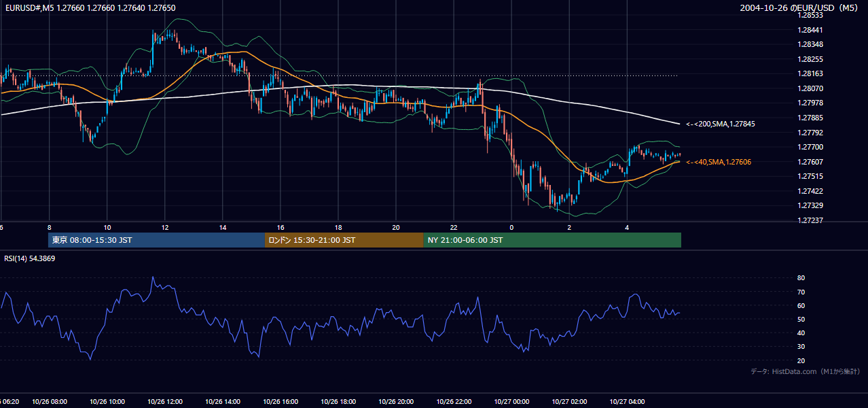Click RSI scale level 60
This screenshot has width=868, height=408.
pos(801,305)
